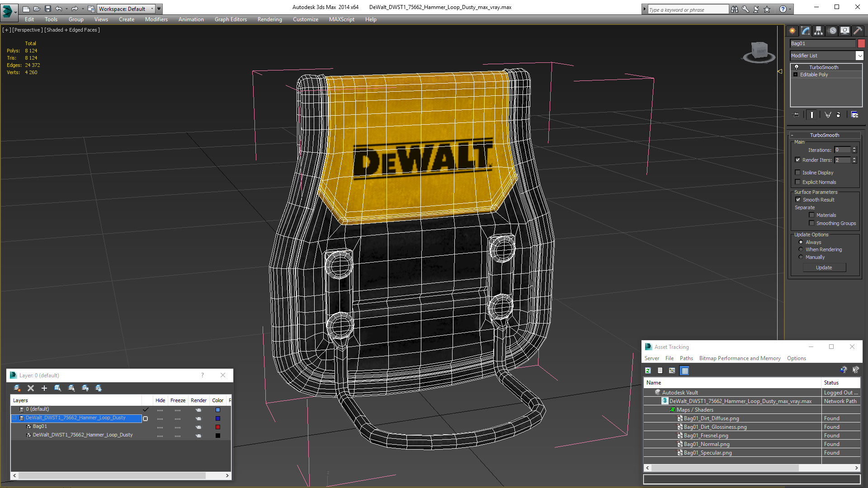Open the ViewCube in the viewport
868x488 pixels.
click(759, 52)
